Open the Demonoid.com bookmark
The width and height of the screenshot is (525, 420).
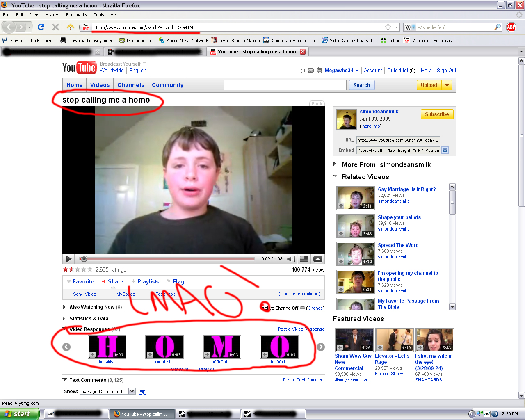[x=137, y=41]
